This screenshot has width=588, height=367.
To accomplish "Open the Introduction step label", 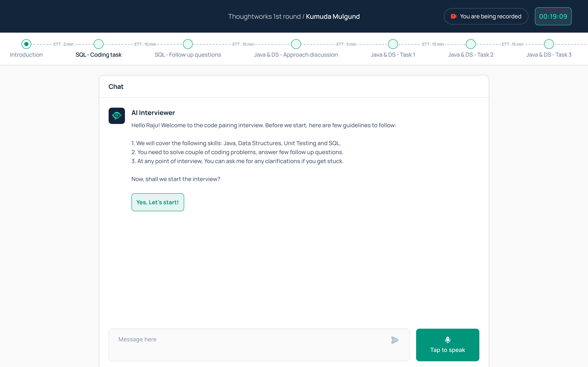I will (26, 55).
